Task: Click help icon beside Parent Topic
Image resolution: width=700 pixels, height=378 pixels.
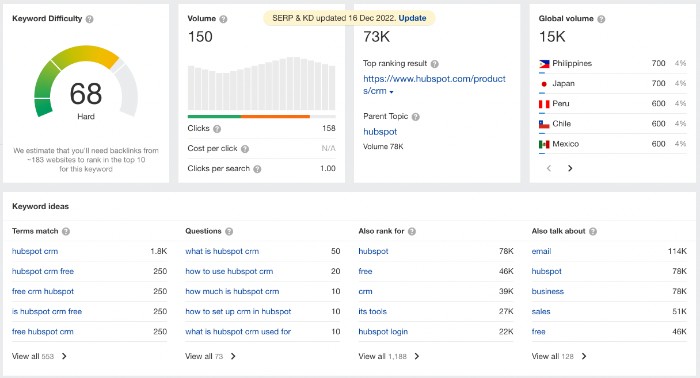Action: pyautogui.click(x=416, y=116)
